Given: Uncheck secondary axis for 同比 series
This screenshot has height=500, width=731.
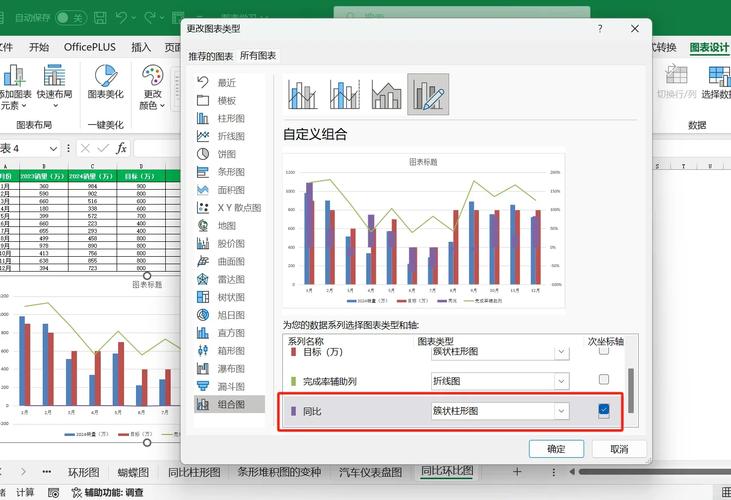Looking at the screenshot, I should pos(604,410).
